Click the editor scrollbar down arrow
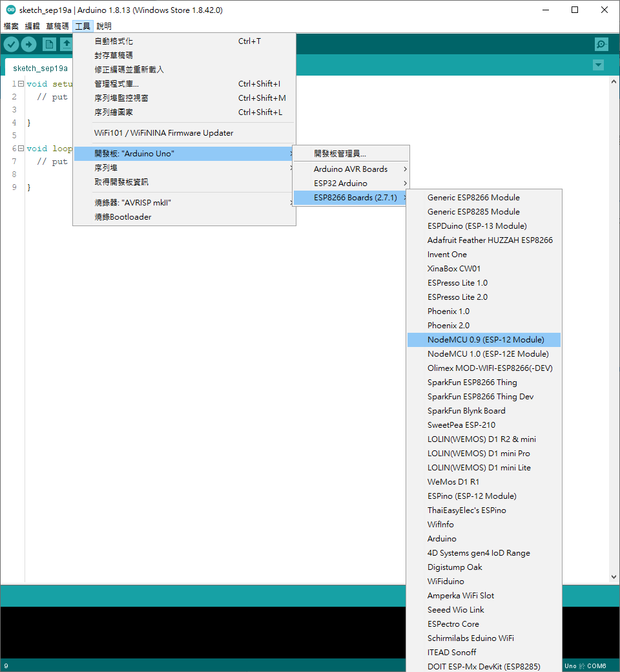This screenshot has width=620, height=672. point(614,577)
